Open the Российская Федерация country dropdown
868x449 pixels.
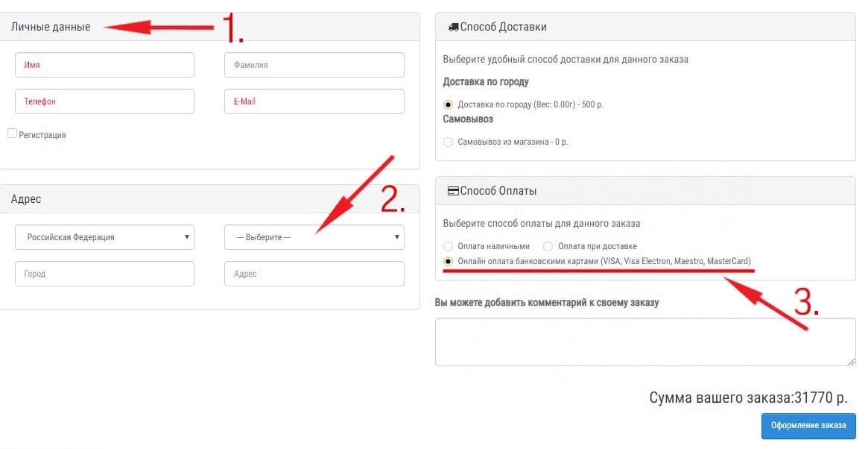coord(104,237)
